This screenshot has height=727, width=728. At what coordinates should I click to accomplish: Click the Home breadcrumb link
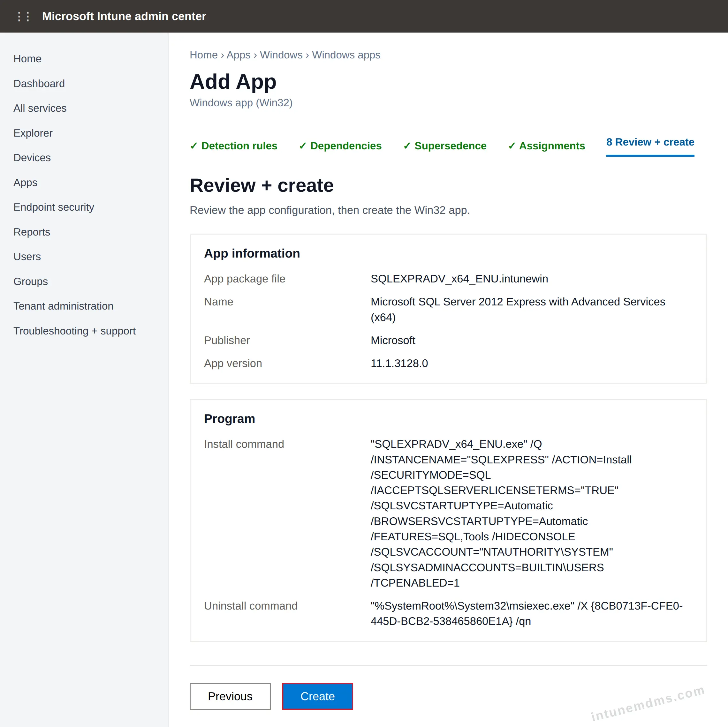click(204, 55)
